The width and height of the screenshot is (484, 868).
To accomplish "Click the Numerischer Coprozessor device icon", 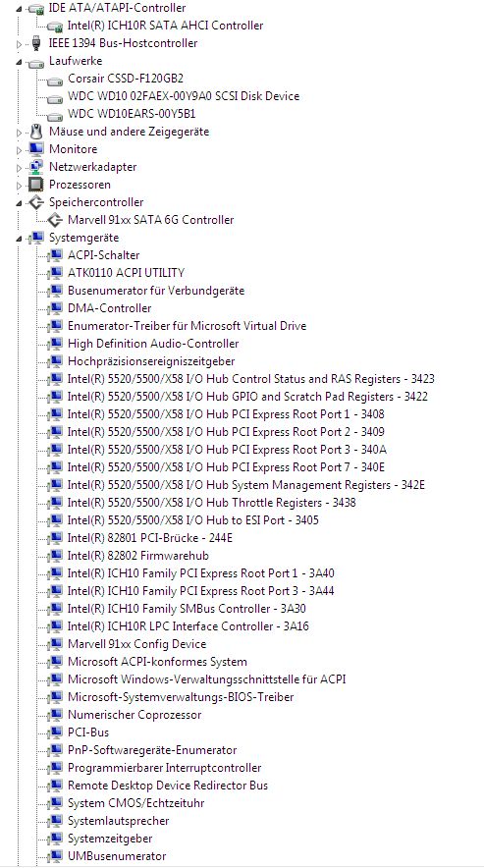I will coord(55,715).
